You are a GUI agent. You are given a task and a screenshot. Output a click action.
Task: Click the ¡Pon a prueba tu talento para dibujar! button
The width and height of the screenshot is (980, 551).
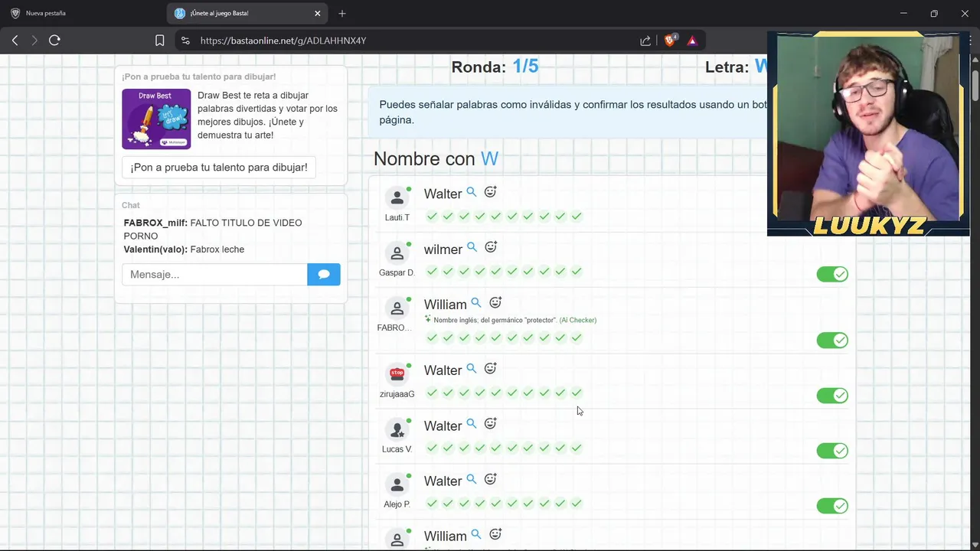coord(219,167)
